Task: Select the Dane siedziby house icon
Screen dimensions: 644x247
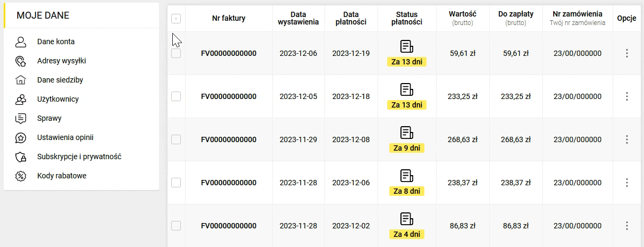Action: coord(21,80)
